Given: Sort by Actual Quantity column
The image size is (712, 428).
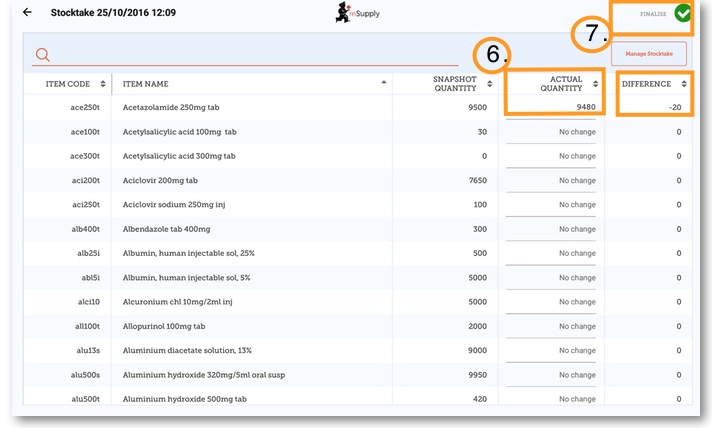Looking at the screenshot, I should click(595, 84).
